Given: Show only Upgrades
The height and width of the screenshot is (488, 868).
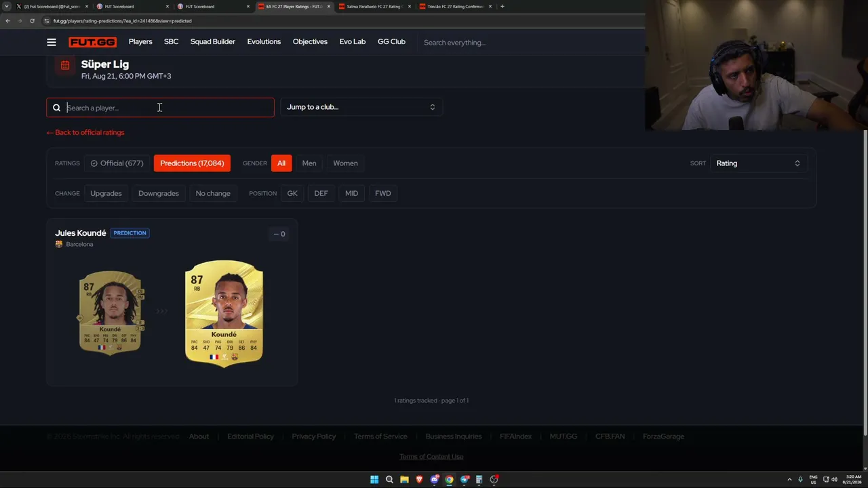Looking at the screenshot, I should click(x=106, y=193).
